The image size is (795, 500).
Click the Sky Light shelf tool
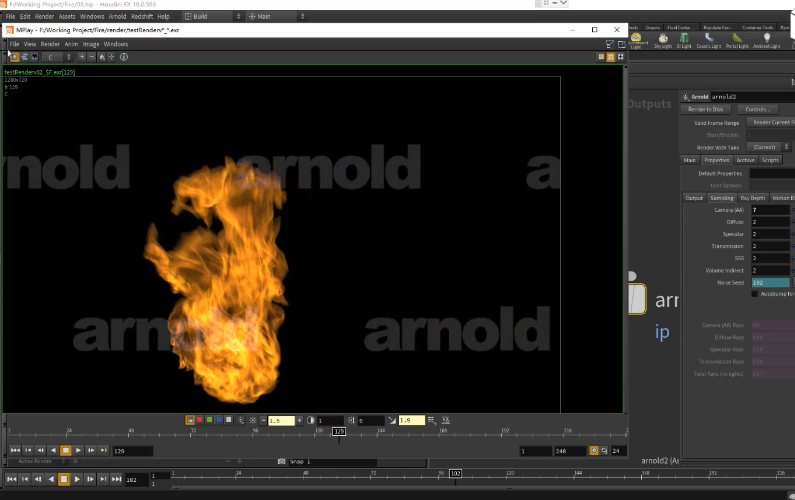(662, 40)
